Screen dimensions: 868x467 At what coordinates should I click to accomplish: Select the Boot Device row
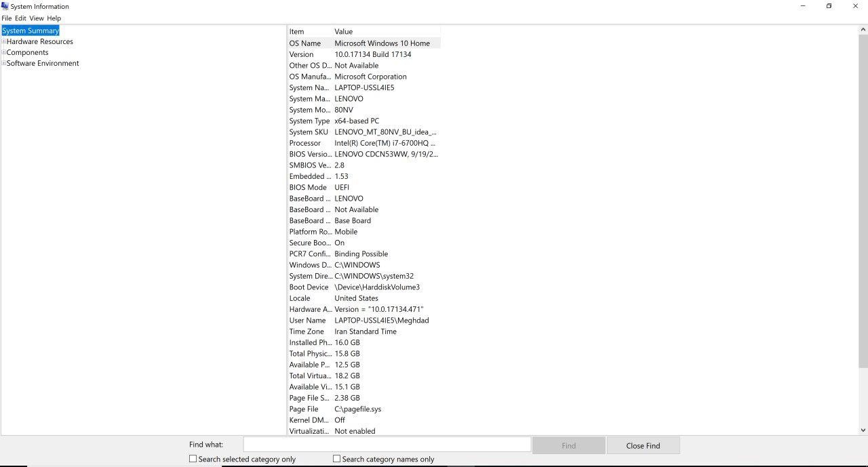[x=364, y=287]
